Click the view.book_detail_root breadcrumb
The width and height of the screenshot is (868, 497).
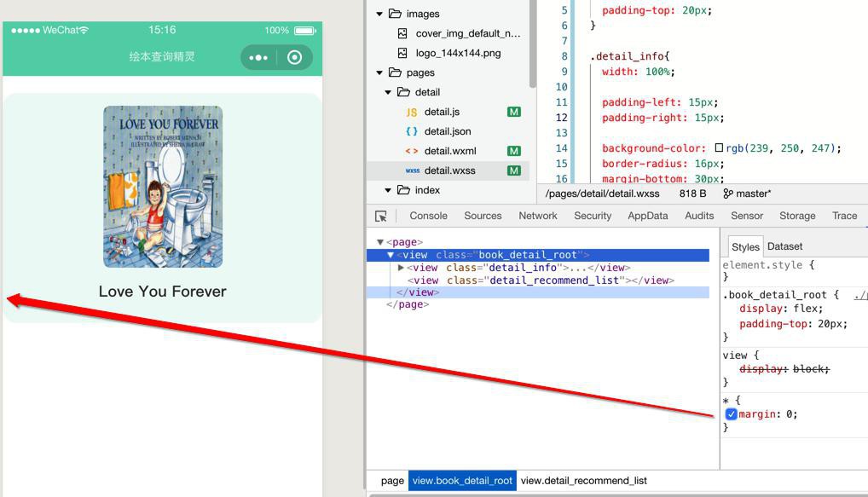(x=462, y=481)
